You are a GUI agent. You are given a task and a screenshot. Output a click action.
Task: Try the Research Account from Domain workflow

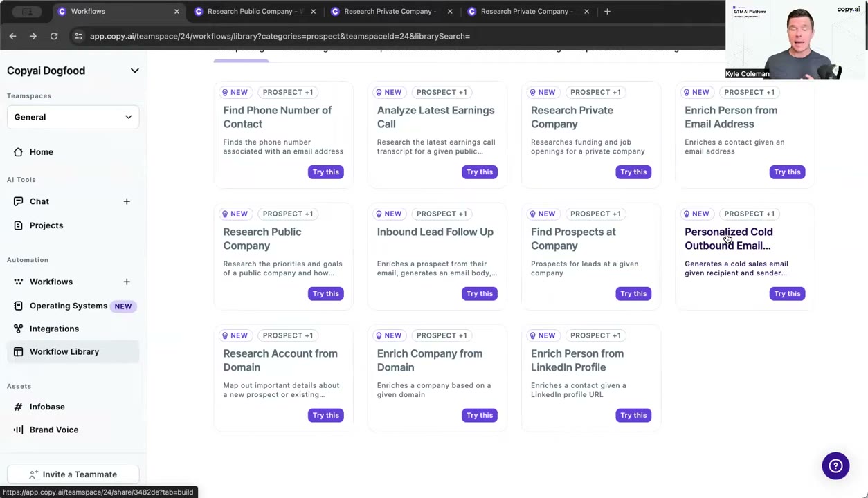point(325,415)
